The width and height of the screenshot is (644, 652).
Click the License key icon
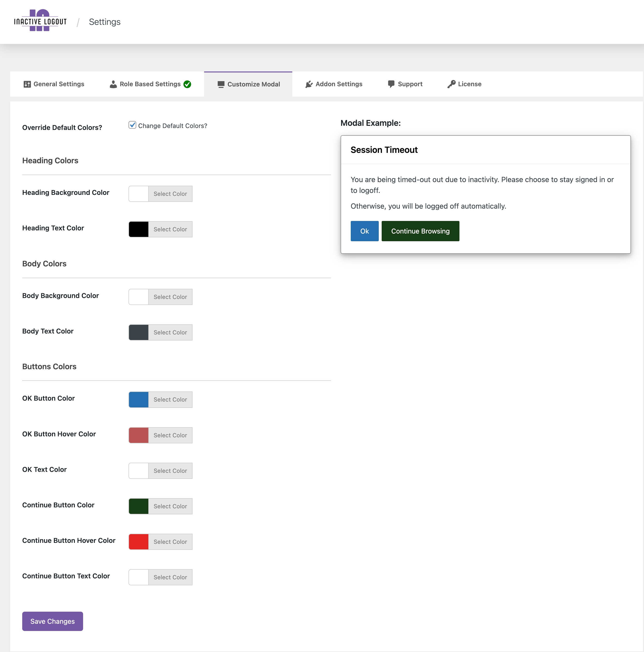451,84
